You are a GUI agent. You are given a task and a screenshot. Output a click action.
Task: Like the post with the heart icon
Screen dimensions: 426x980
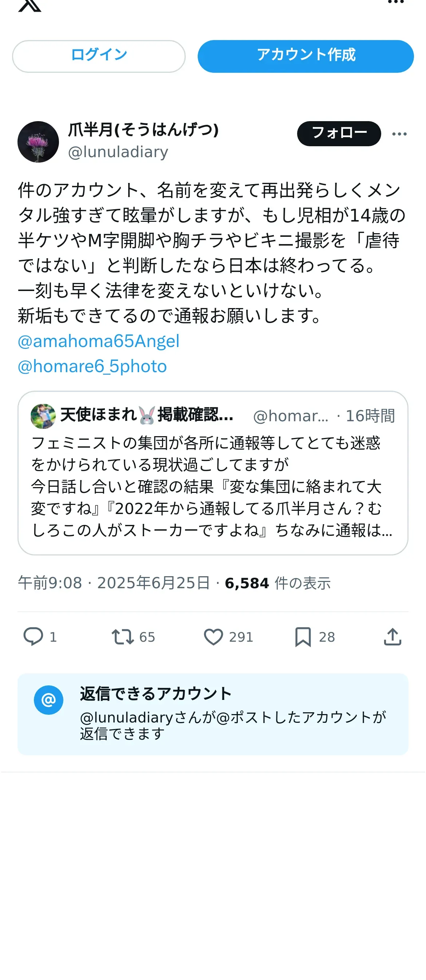(213, 637)
